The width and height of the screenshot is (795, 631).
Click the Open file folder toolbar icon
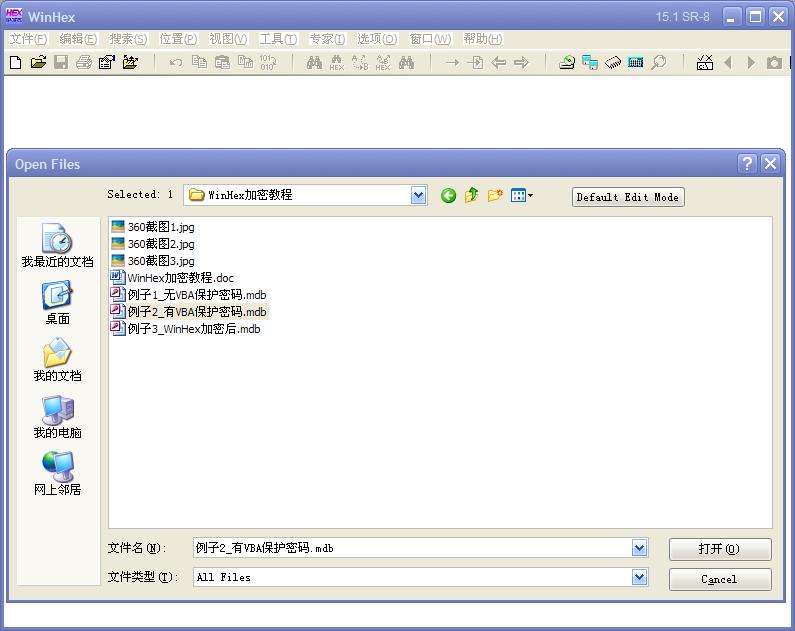(x=39, y=62)
